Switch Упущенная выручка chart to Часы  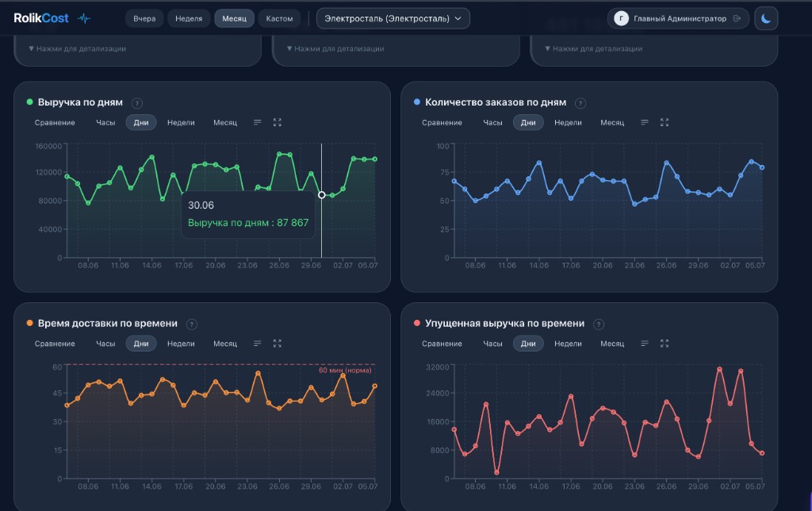point(492,344)
